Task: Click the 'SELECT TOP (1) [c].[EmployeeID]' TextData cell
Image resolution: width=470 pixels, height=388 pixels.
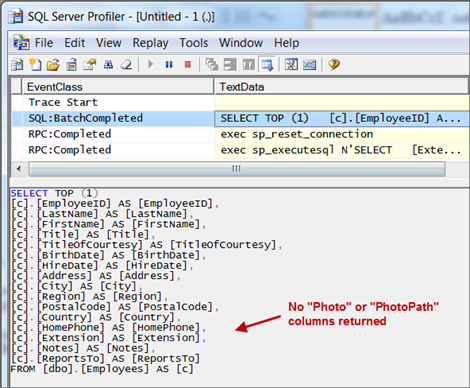Action: pos(342,119)
